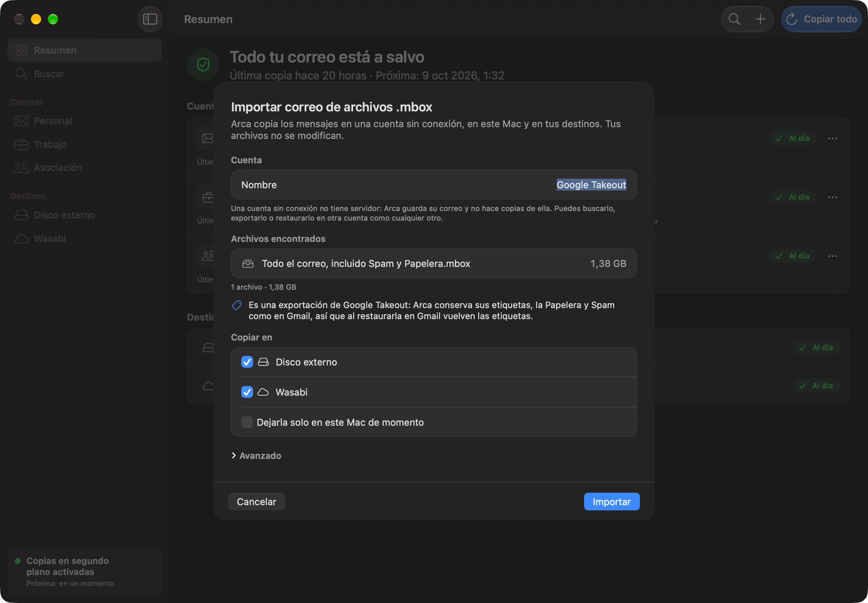Click Copias en segundo plano activadas status
The height and width of the screenshot is (603, 868).
point(85,572)
